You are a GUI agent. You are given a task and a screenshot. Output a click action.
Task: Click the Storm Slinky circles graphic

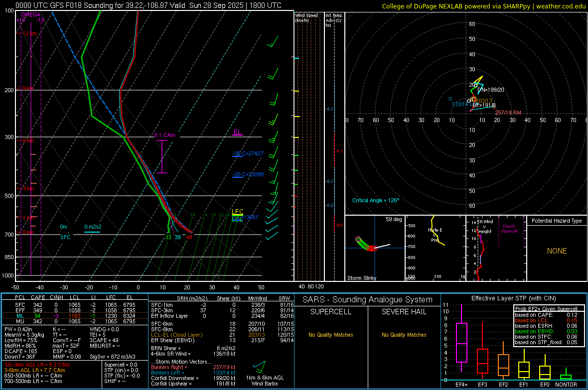click(x=366, y=244)
